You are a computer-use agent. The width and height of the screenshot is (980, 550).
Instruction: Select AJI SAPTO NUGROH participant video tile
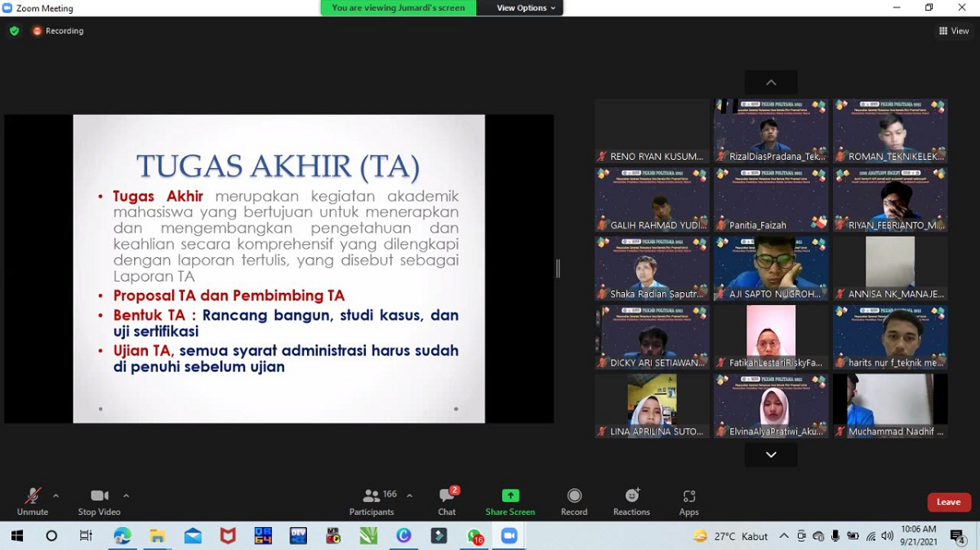point(771,268)
